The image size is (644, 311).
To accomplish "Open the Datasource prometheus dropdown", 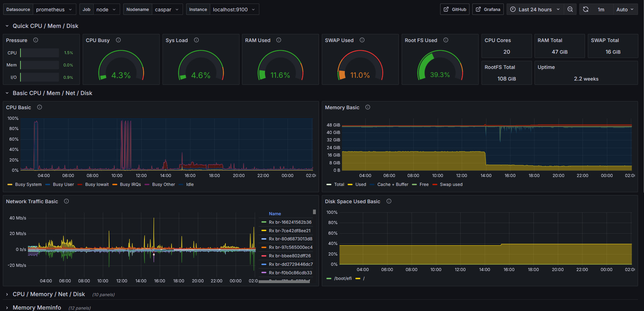I will (x=54, y=10).
